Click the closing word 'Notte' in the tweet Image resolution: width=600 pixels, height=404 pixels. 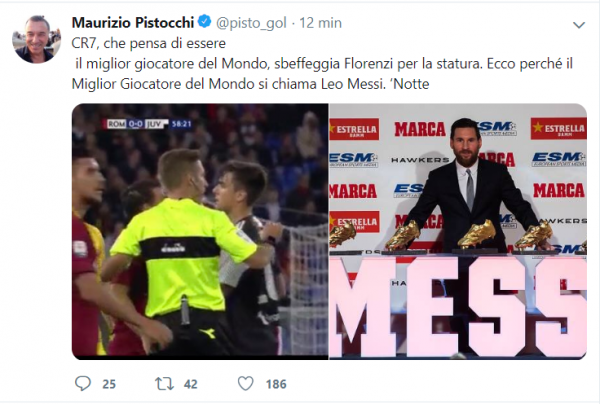coord(413,84)
